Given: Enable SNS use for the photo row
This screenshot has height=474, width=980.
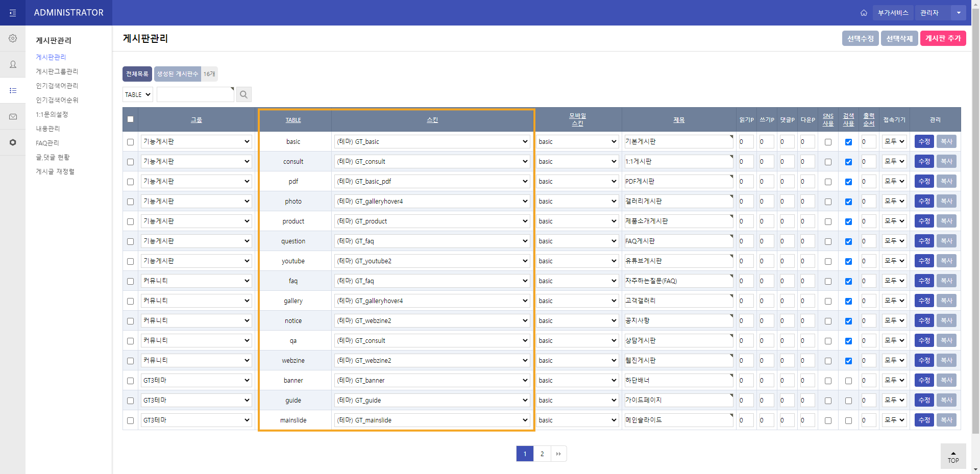Looking at the screenshot, I should (828, 202).
